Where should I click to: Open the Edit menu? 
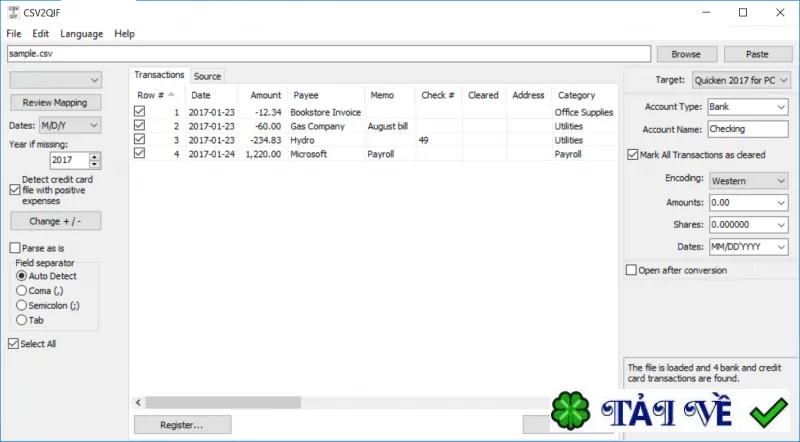click(x=40, y=34)
